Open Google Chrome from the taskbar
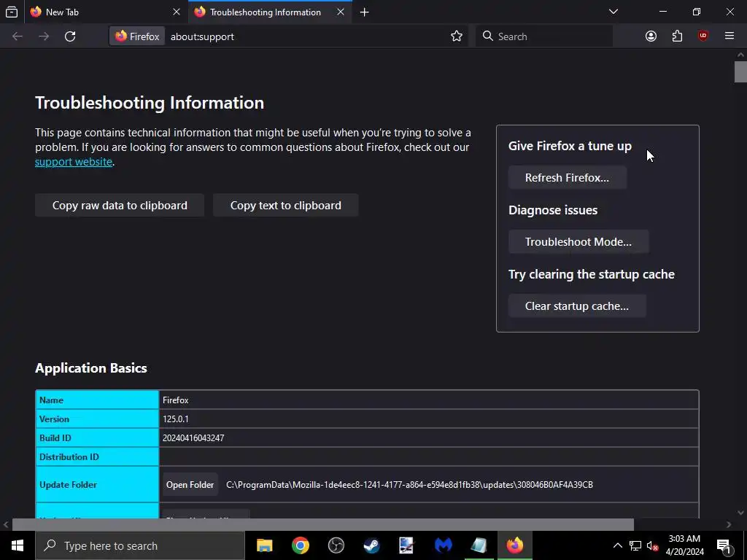Image resolution: width=747 pixels, height=560 pixels. pyautogui.click(x=300, y=545)
